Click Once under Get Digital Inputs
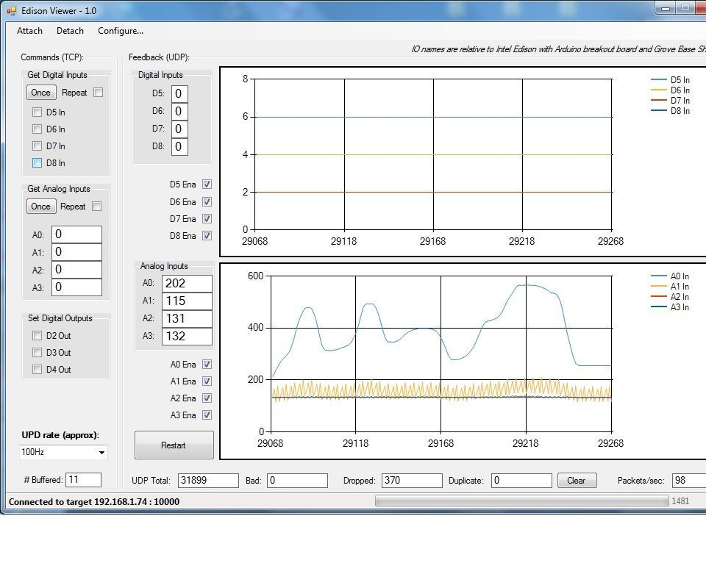The width and height of the screenshot is (706, 588). coord(40,92)
